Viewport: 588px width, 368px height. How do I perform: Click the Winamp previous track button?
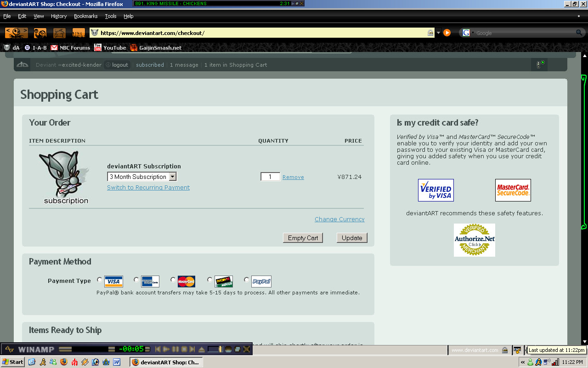click(x=158, y=349)
